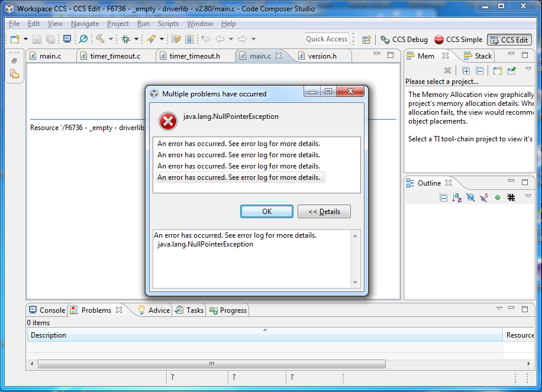Open the Tasks view tab
542x392 pixels.
pyautogui.click(x=189, y=310)
